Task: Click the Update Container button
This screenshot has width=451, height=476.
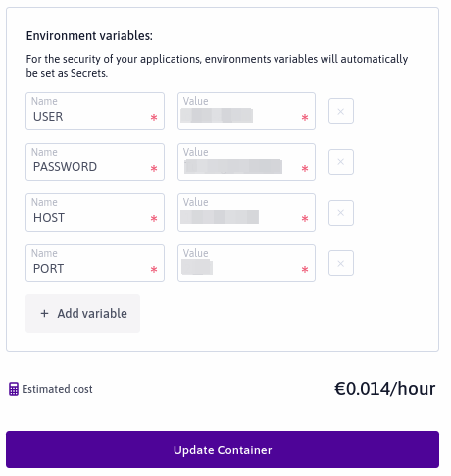Action: tap(223, 450)
